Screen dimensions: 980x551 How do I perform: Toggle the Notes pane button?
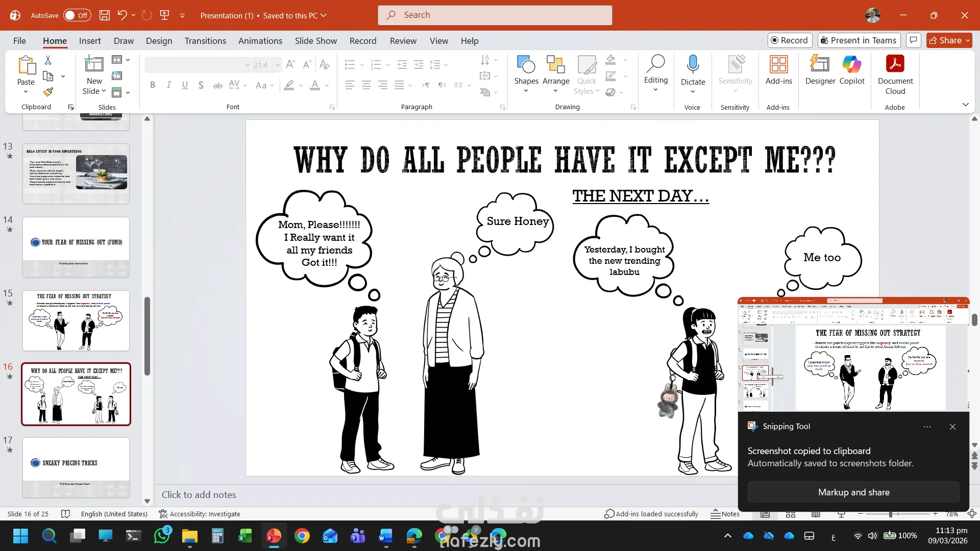725,514
